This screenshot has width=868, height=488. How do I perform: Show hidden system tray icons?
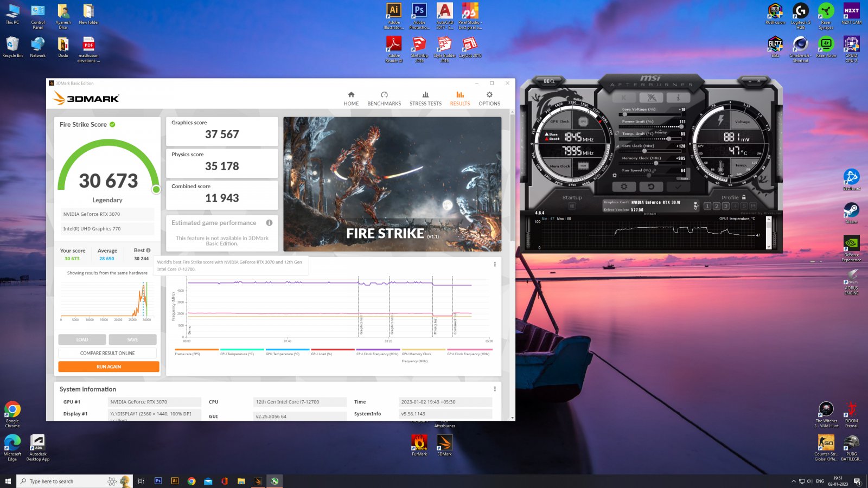[x=793, y=481]
